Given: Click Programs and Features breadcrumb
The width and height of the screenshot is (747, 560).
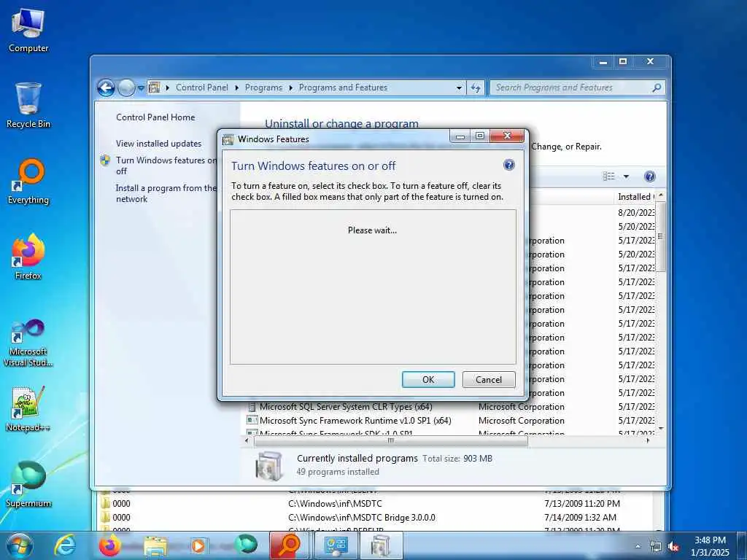Looking at the screenshot, I should (343, 87).
